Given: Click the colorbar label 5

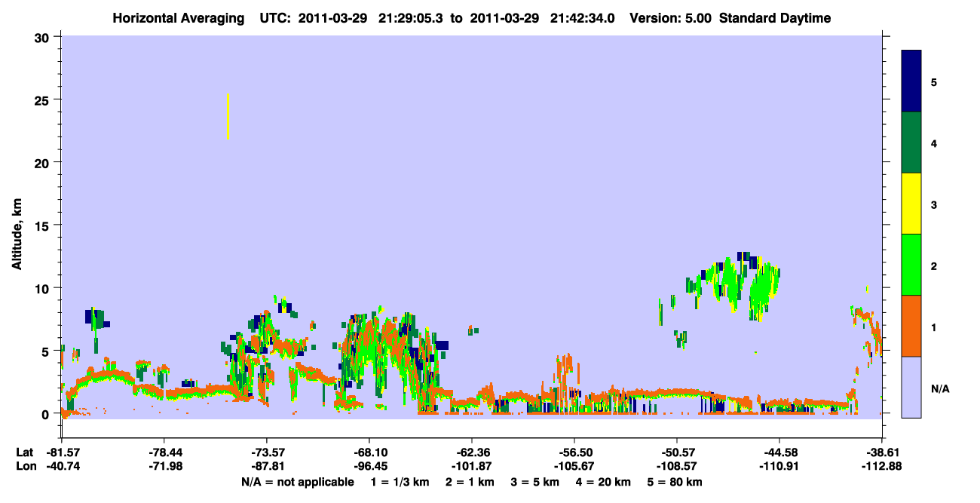Looking at the screenshot, I should tap(934, 81).
